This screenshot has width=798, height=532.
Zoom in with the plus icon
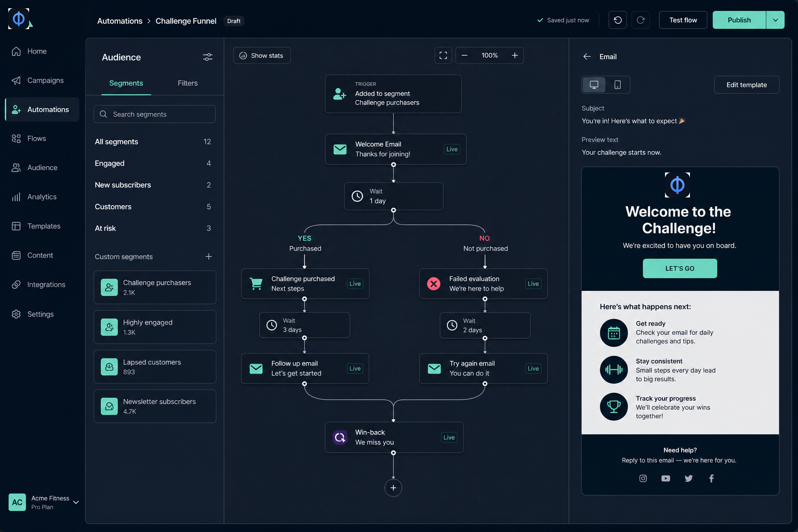click(515, 56)
